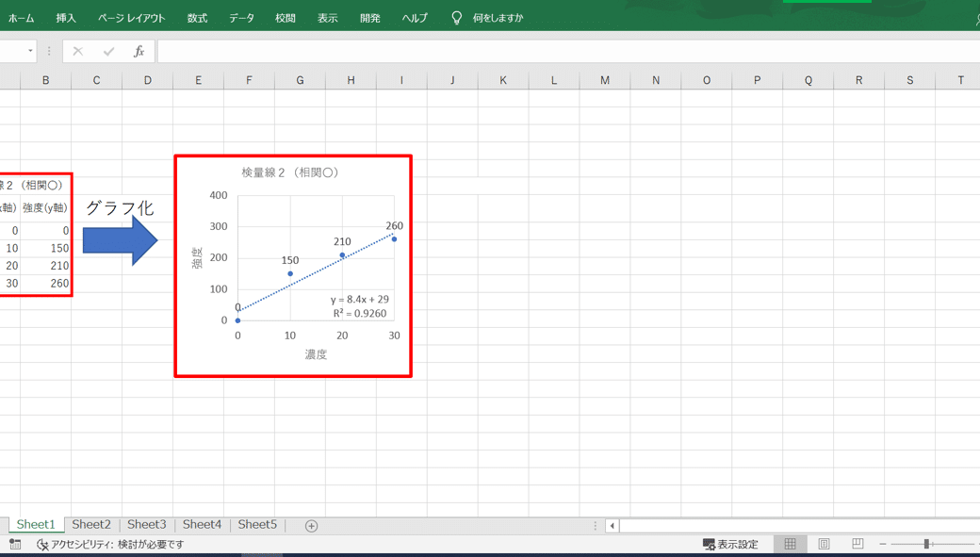
Task: Enable Page Layout view
Action: click(824, 544)
